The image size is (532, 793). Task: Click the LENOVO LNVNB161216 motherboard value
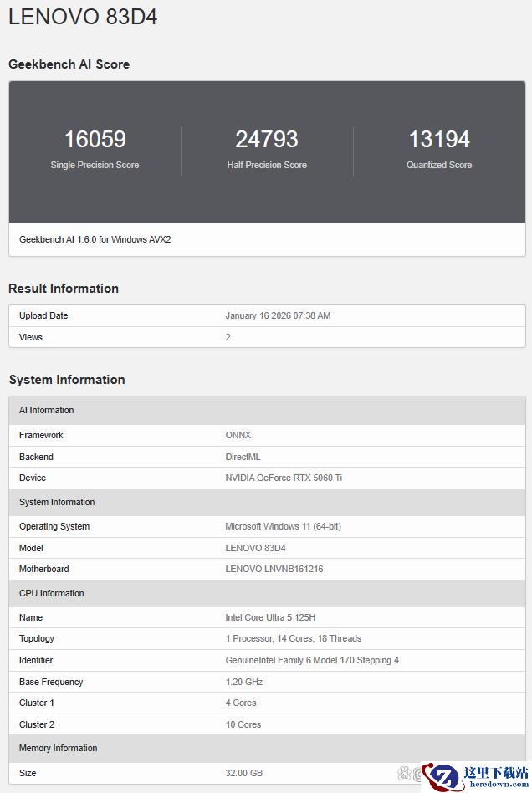(274, 569)
